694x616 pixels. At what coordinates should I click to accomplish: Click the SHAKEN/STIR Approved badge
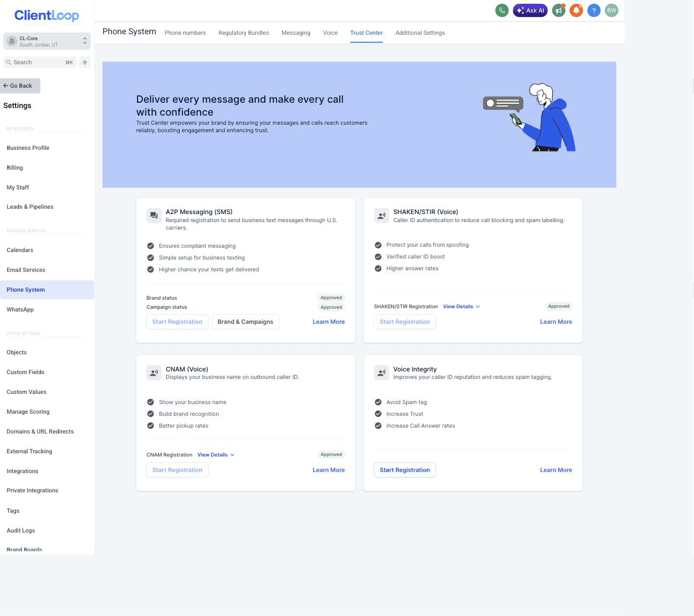(x=559, y=306)
